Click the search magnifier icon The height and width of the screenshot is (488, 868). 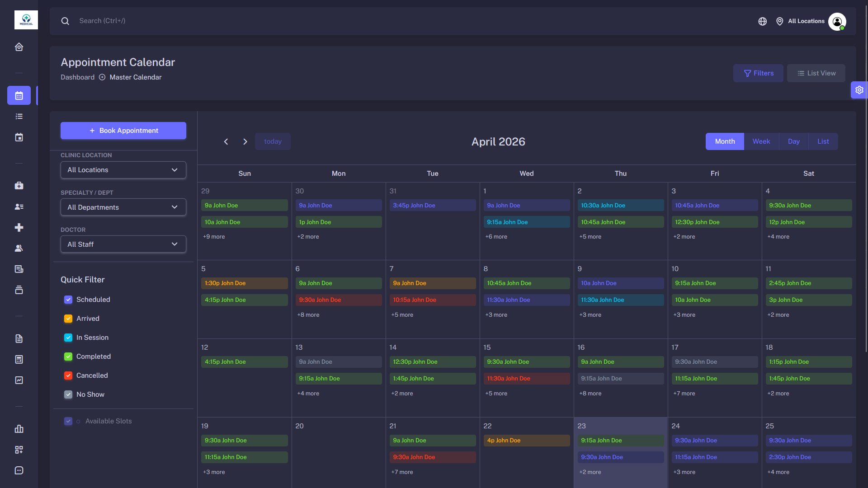point(65,21)
